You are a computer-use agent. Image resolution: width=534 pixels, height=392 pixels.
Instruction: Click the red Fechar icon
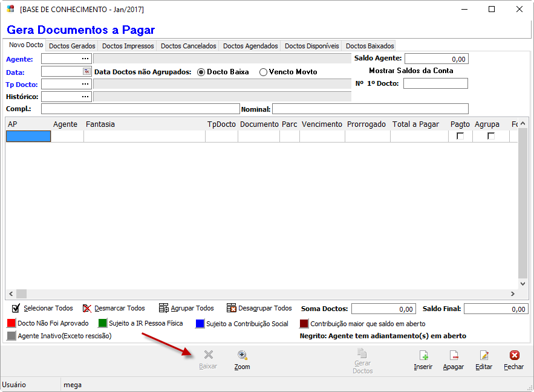pyautogui.click(x=514, y=355)
